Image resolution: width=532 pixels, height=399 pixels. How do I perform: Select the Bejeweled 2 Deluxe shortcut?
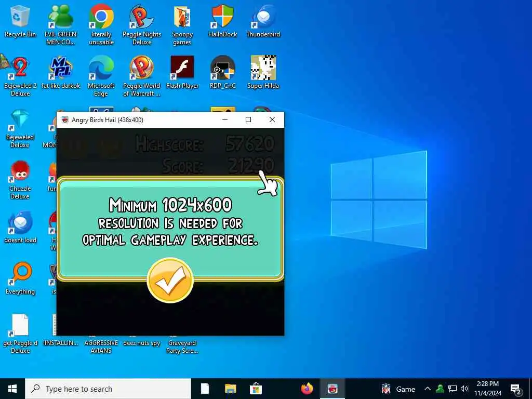(20, 77)
